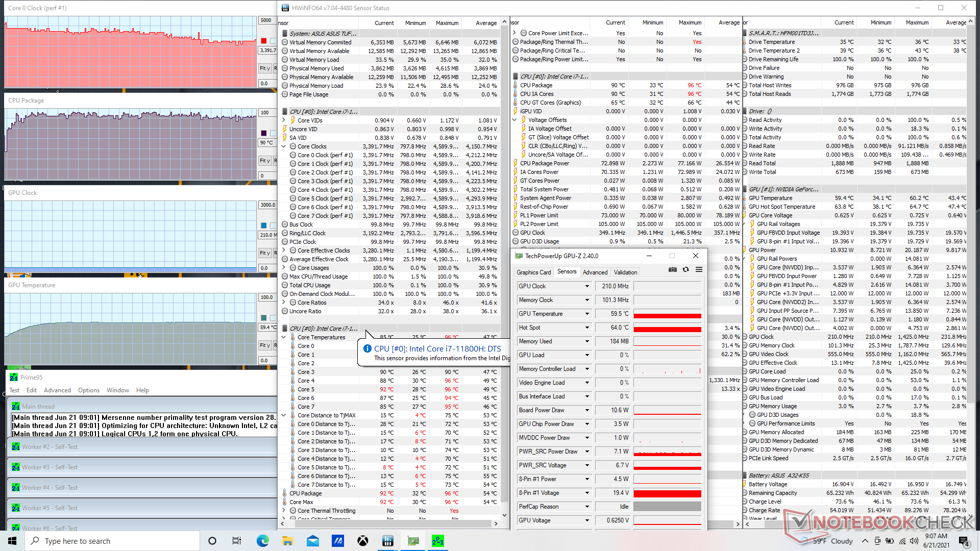Image resolution: width=980 pixels, height=551 pixels.
Task: Open Prime95 Options menu
Action: [89, 390]
